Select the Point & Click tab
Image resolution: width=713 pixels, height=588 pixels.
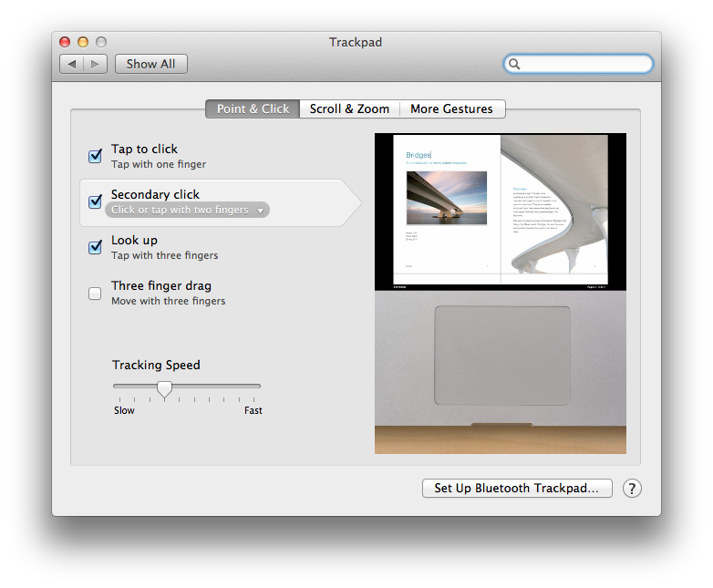point(253,109)
